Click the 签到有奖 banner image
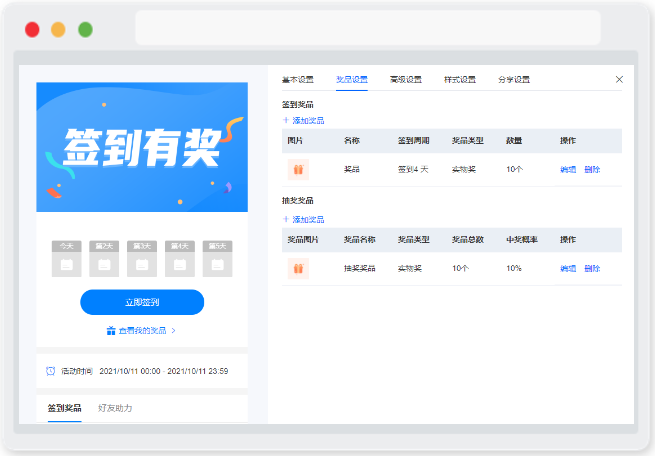The image size is (655, 456). coord(142,147)
